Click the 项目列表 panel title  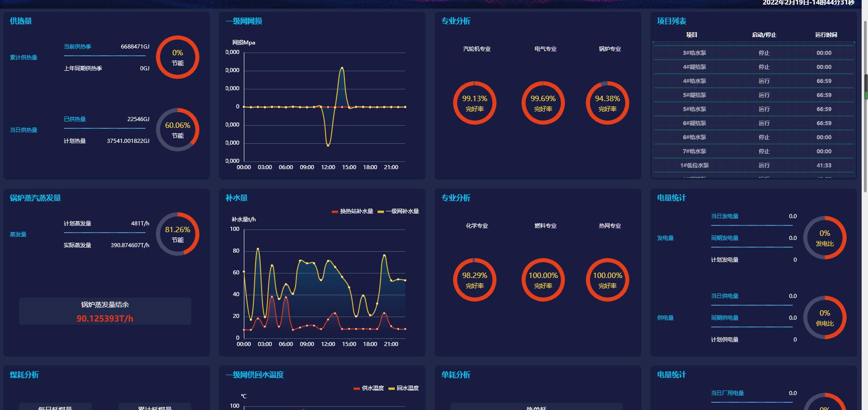(672, 21)
